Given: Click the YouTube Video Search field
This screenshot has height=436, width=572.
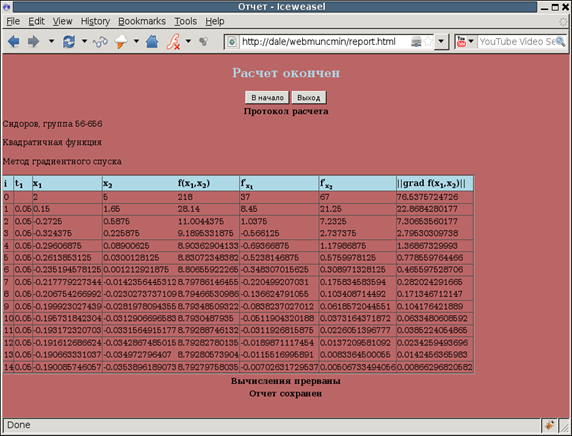Looking at the screenshot, I should (x=517, y=42).
